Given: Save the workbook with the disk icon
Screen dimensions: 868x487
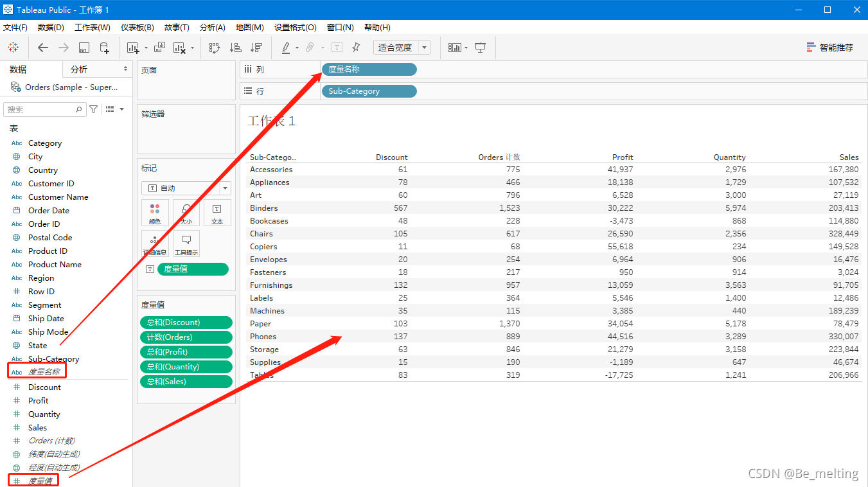Looking at the screenshot, I should tap(84, 48).
